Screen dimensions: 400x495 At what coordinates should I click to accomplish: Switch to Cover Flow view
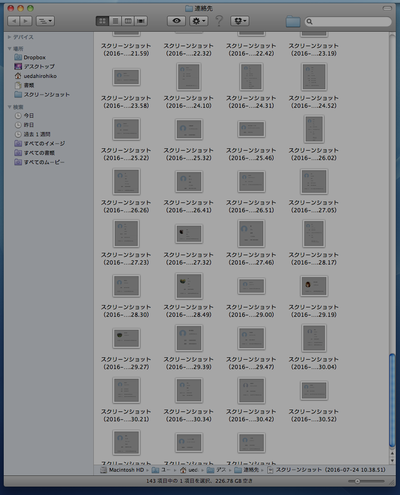[x=141, y=21]
